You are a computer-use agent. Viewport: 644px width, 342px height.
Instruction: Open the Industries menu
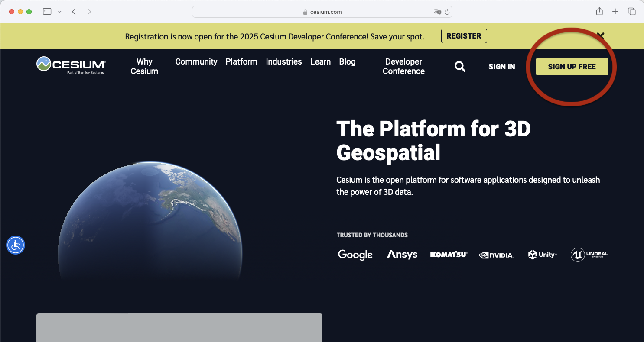[x=284, y=62]
